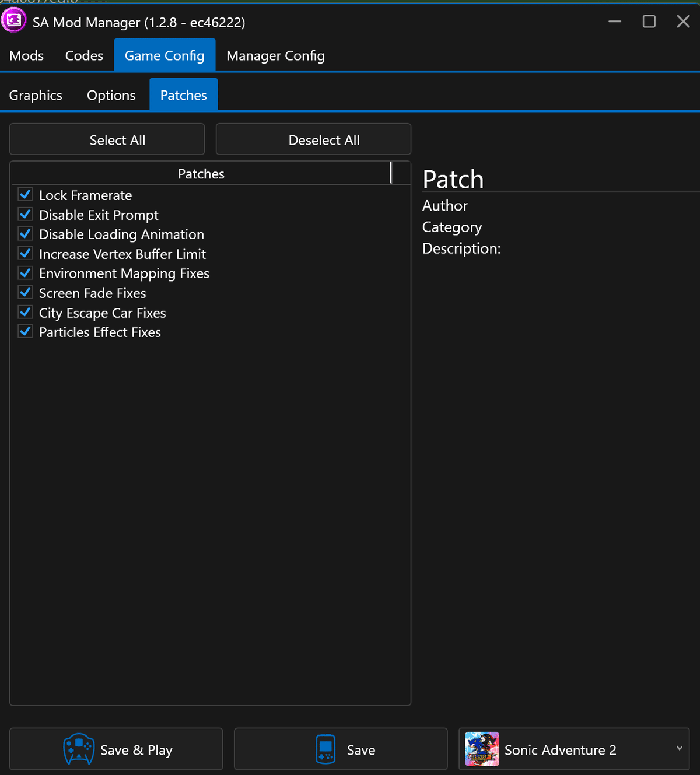Toggle the Screen Fade Fixes checkbox
The height and width of the screenshot is (775, 700).
[x=25, y=292]
